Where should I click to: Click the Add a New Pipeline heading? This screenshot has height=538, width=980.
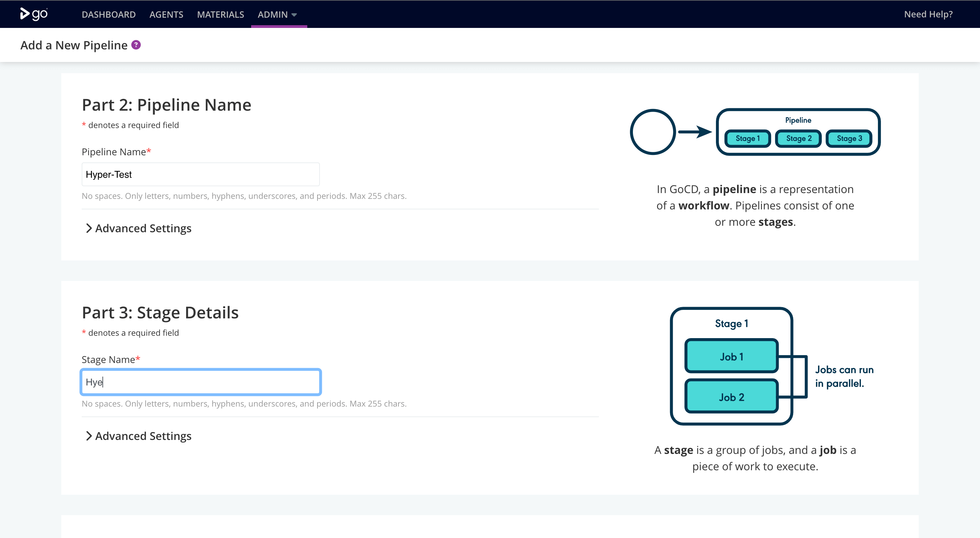click(74, 45)
